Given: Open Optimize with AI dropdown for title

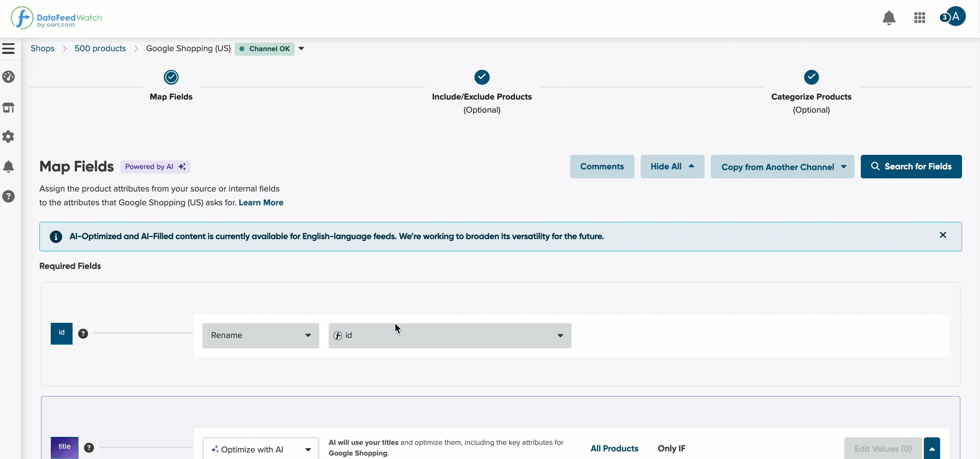Looking at the screenshot, I should click(261, 449).
